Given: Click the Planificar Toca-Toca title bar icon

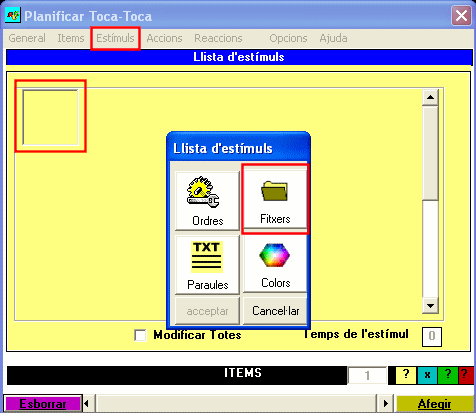Looking at the screenshot, I should click(13, 15).
